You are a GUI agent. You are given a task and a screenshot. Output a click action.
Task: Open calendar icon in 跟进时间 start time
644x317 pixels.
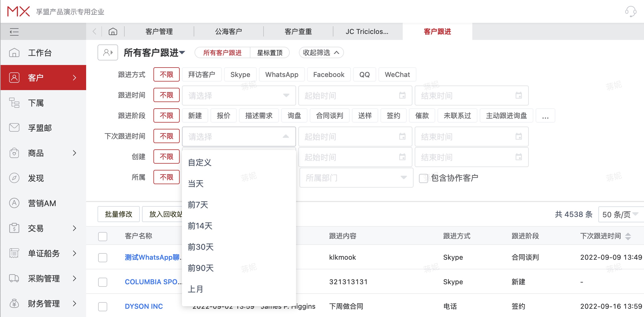point(402,95)
